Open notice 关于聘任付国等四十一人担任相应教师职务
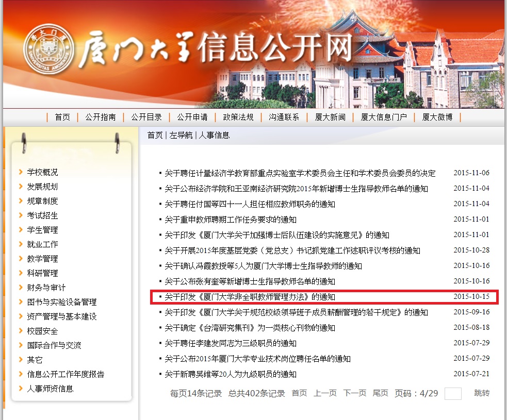Viewport: 507px width, 420px height. (250, 204)
